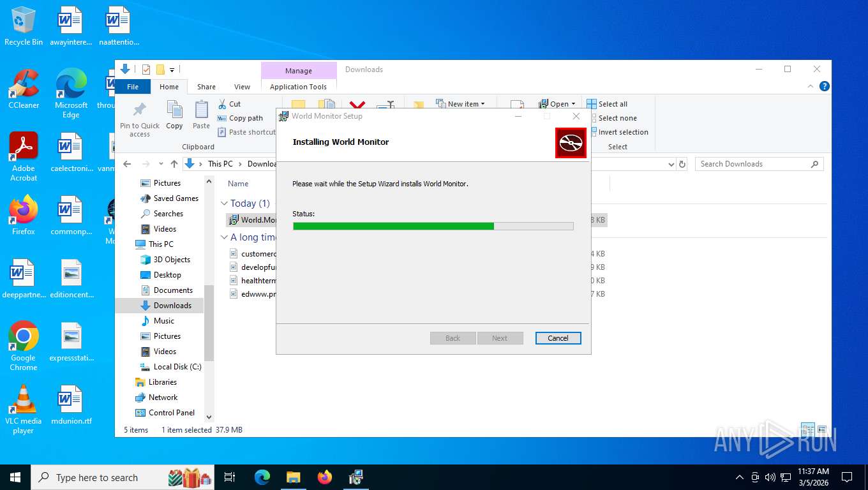Viewport: 868px width, 490px height.
Task: Click the Name column header
Action: point(238,184)
